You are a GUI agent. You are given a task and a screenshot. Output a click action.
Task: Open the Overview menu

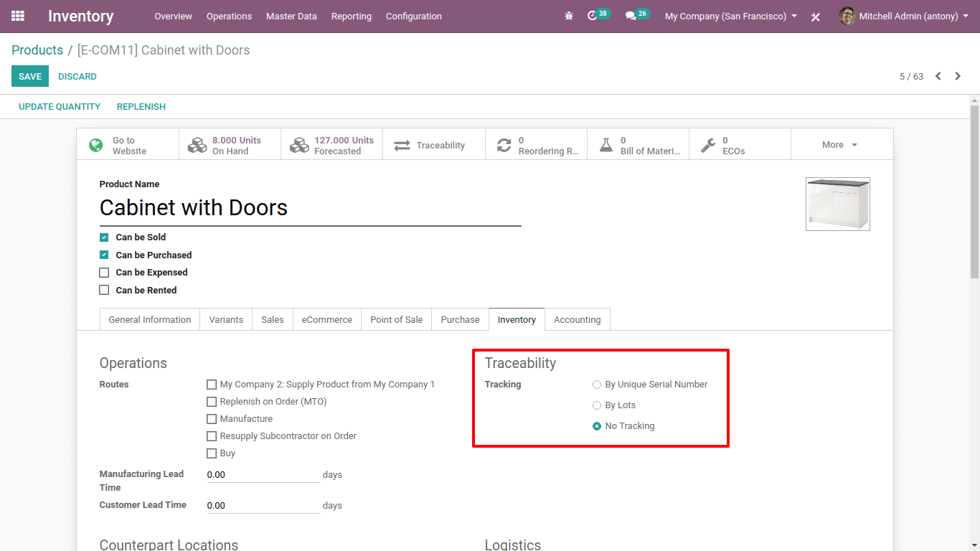pyautogui.click(x=174, y=16)
